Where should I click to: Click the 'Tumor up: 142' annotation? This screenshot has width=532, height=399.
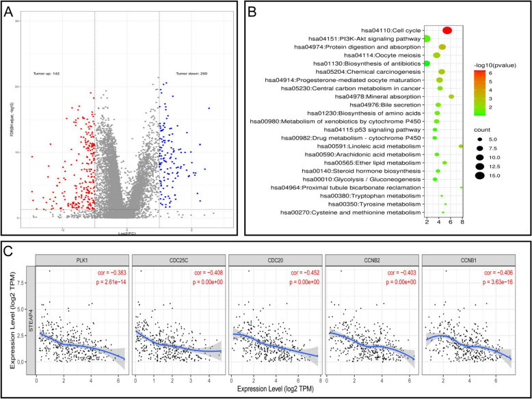pyautogui.click(x=46, y=74)
